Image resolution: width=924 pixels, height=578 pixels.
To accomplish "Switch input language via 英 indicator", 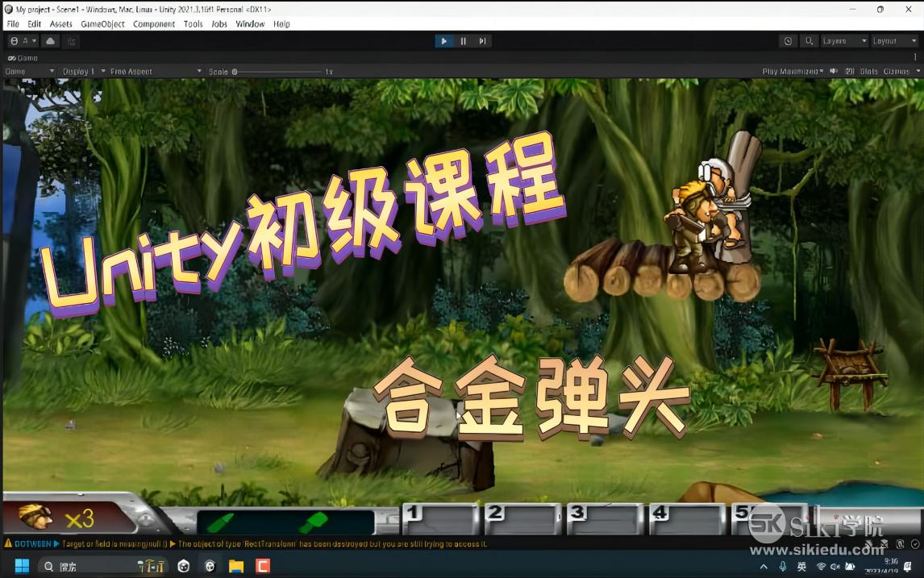I will [801, 566].
